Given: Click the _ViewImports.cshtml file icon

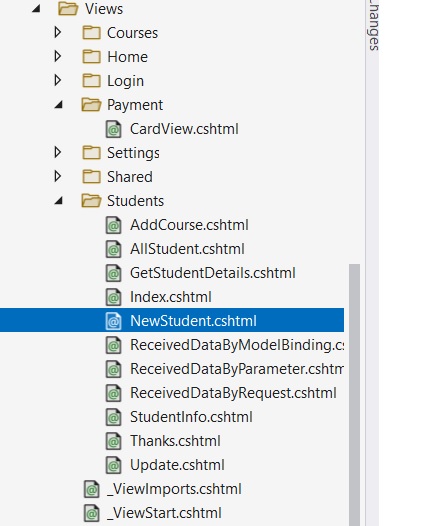Looking at the screenshot, I should 91,489.
